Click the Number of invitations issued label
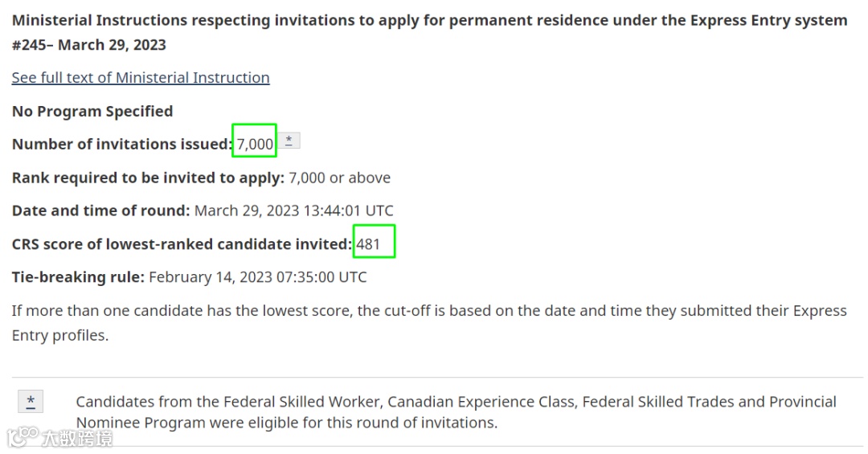This screenshot has width=868, height=454. pyautogui.click(x=122, y=145)
